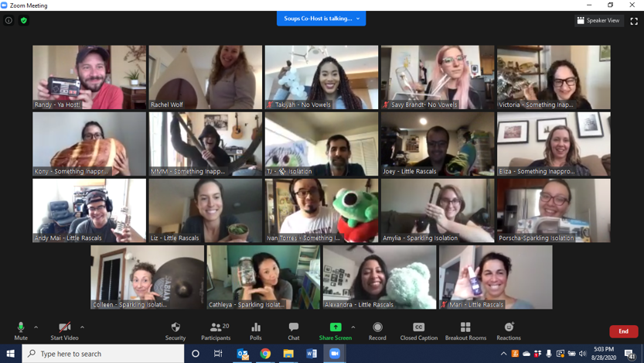Start Video with the camera toggle
The width and height of the screenshot is (644, 363).
64,330
